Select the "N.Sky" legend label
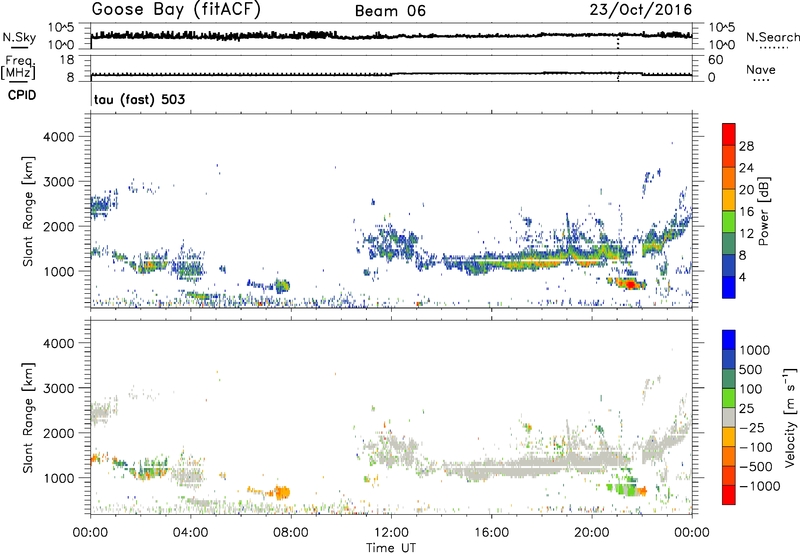The width and height of the screenshot is (800, 554). point(19,37)
